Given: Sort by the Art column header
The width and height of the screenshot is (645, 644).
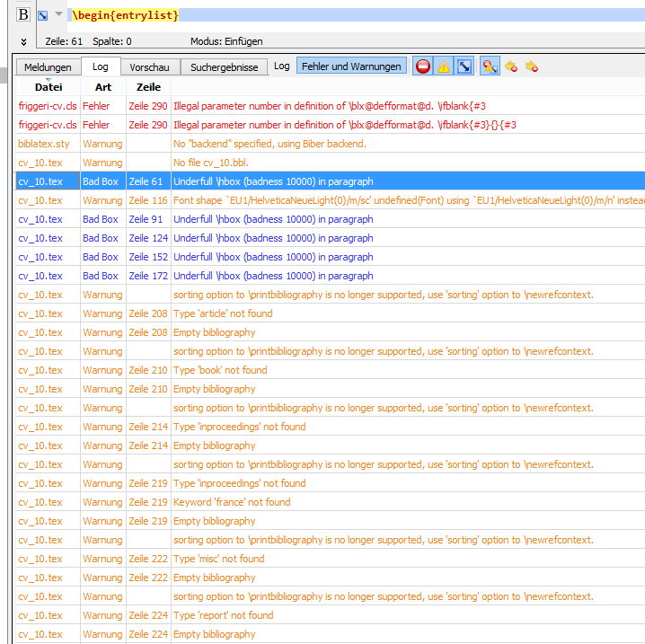Looking at the screenshot, I should [103, 87].
